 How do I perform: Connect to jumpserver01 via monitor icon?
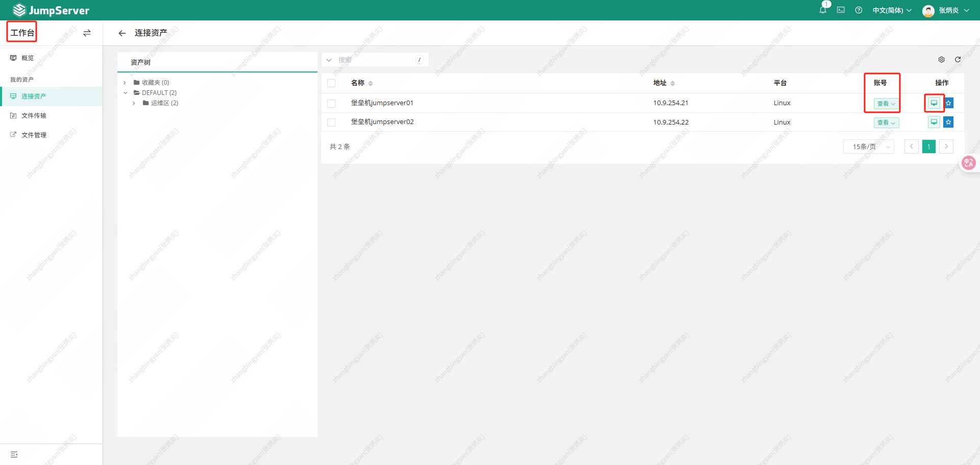[x=934, y=103]
